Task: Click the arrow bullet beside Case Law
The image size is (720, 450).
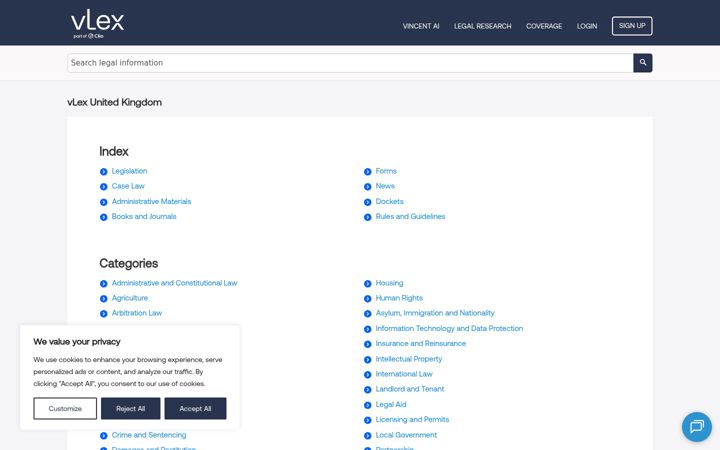Action: pyautogui.click(x=104, y=187)
